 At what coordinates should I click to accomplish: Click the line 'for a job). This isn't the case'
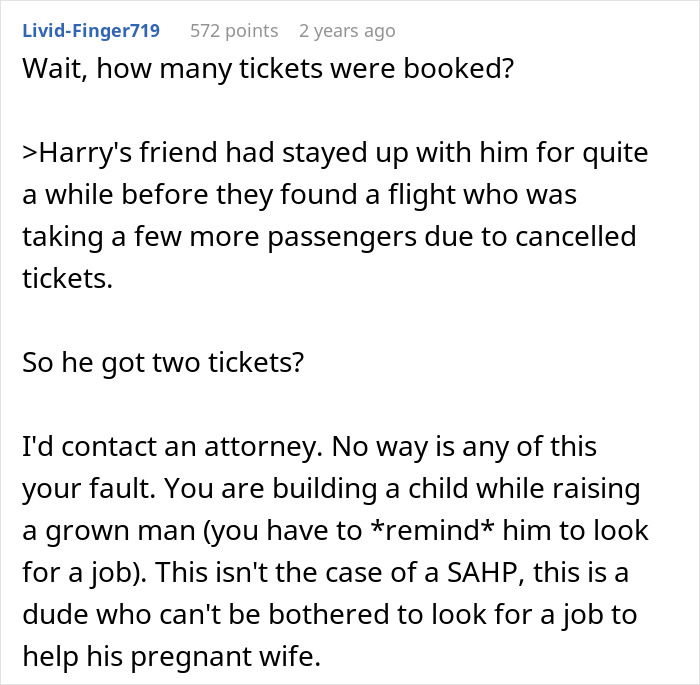325,572
